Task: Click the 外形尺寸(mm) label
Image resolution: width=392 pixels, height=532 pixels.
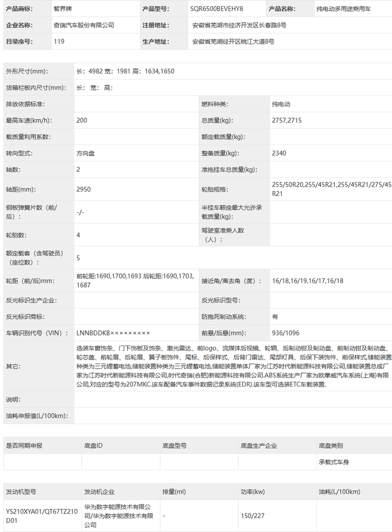Action: [27, 71]
